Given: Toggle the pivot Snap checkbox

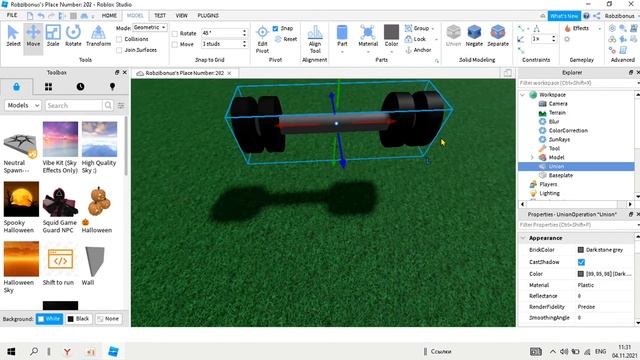Looking at the screenshot, I should click(276, 29).
